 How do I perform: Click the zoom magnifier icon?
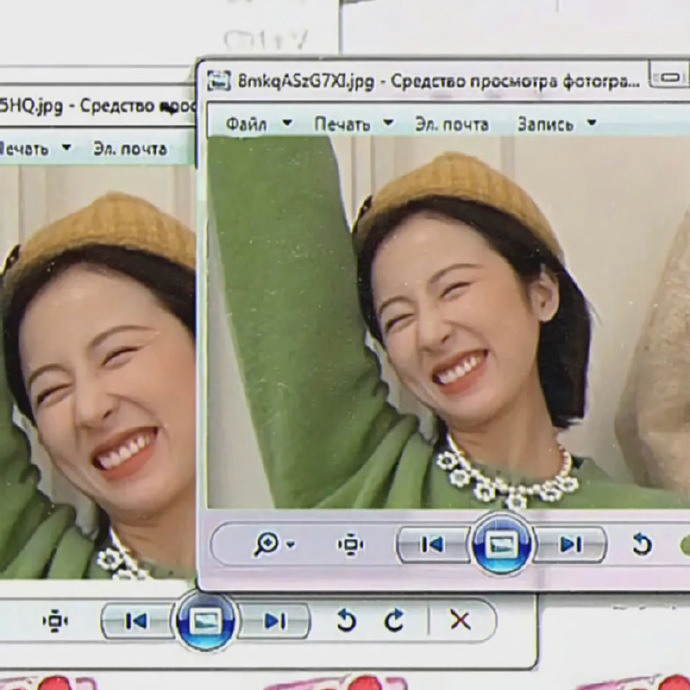pos(267,544)
